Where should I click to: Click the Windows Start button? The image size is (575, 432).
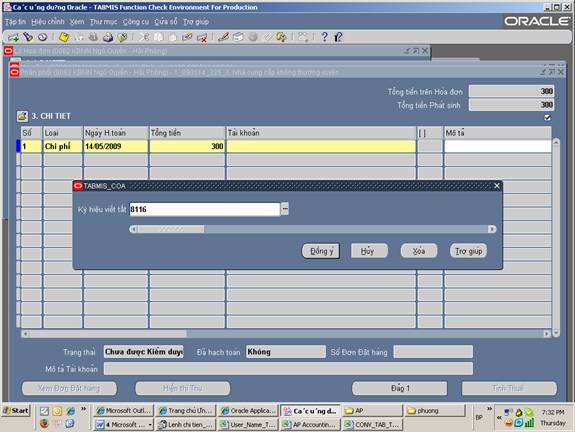click(16, 411)
